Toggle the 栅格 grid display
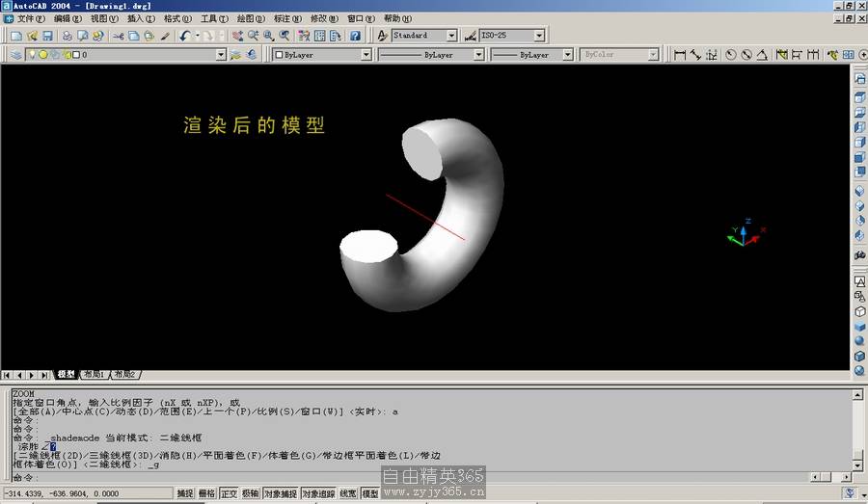 [206, 493]
